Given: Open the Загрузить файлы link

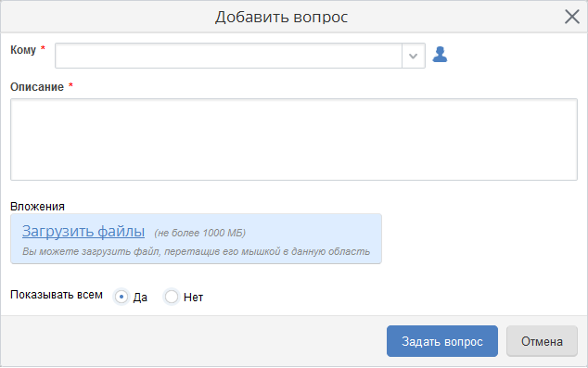Looking at the screenshot, I should (x=83, y=231).
